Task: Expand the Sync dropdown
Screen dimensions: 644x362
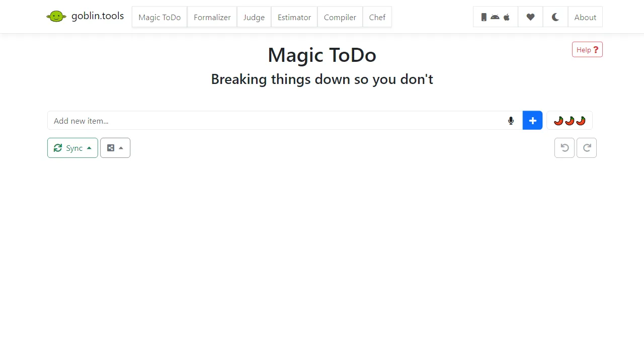Action: coord(73,148)
